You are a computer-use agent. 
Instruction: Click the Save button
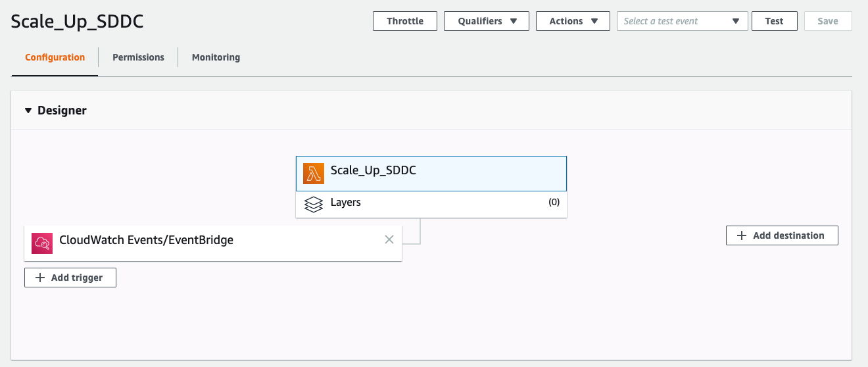click(827, 21)
